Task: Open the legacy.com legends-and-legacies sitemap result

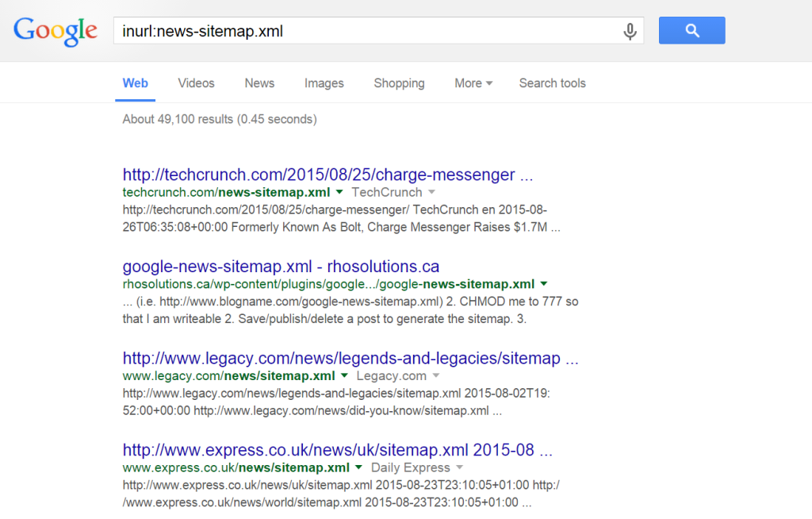Action: point(350,358)
